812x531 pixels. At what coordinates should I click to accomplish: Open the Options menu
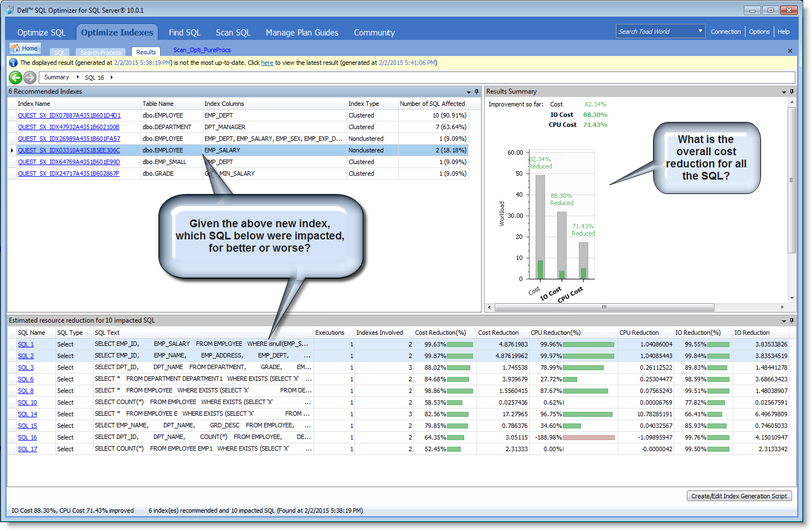click(759, 32)
